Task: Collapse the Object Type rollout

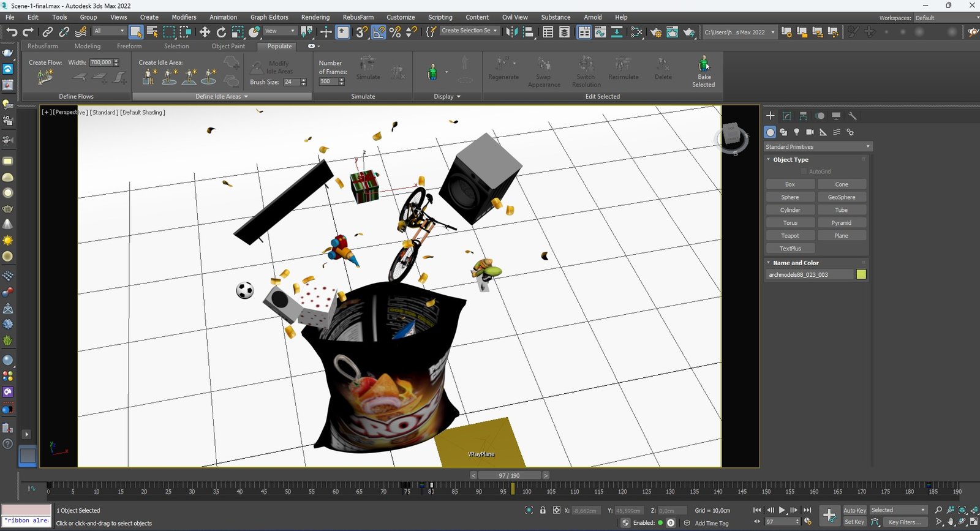Action: click(x=790, y=160)
